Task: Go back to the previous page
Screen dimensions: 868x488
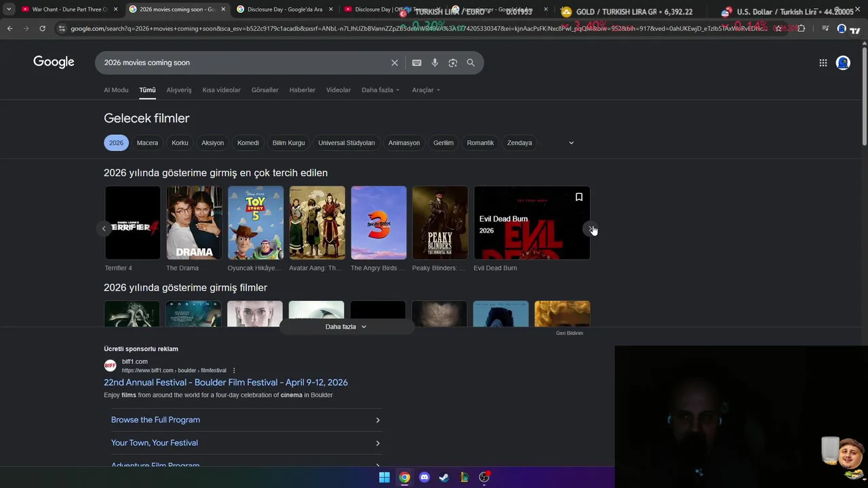Action: (x=9, y=28)
